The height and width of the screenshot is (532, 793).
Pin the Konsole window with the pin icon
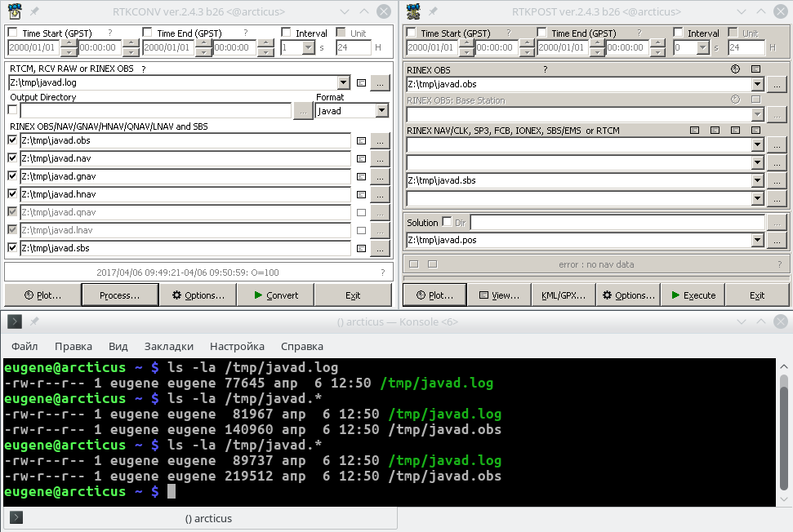coord(34,321)
